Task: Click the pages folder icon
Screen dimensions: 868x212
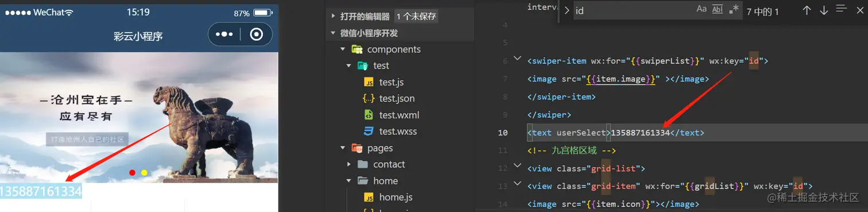Action: pyautogui.click(x=357, y=148)
